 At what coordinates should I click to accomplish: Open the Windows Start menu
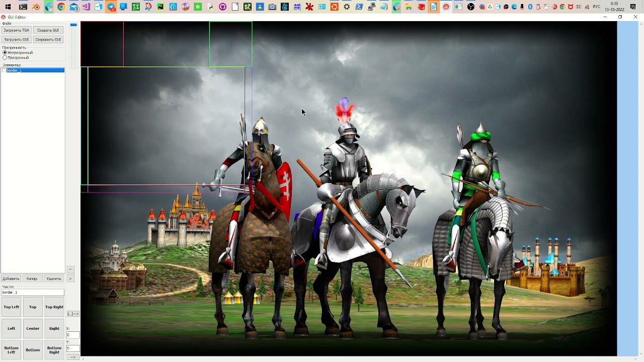tap(8, 7)
